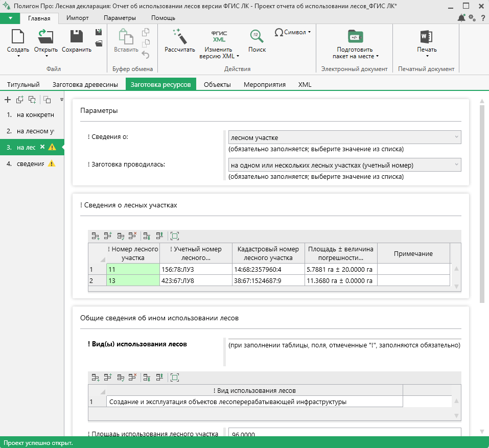
Task: Click the duplicate section icon with green plus
Action: 32,100
